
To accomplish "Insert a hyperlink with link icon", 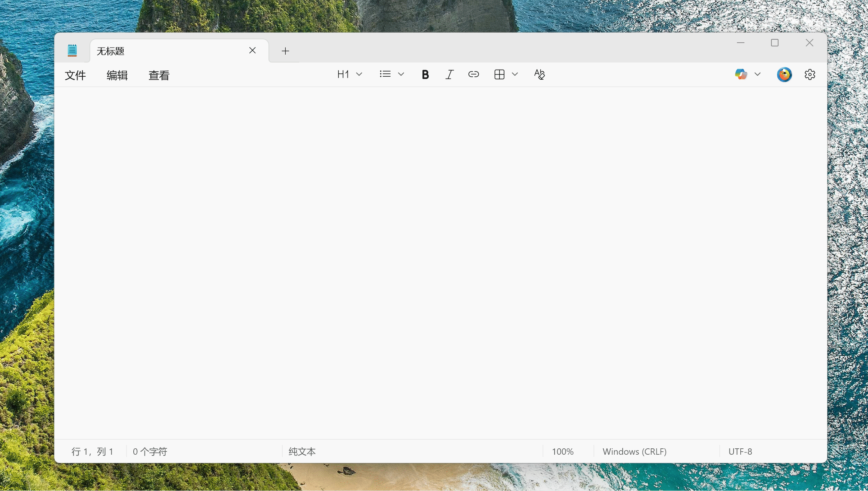I will [473, 74].
